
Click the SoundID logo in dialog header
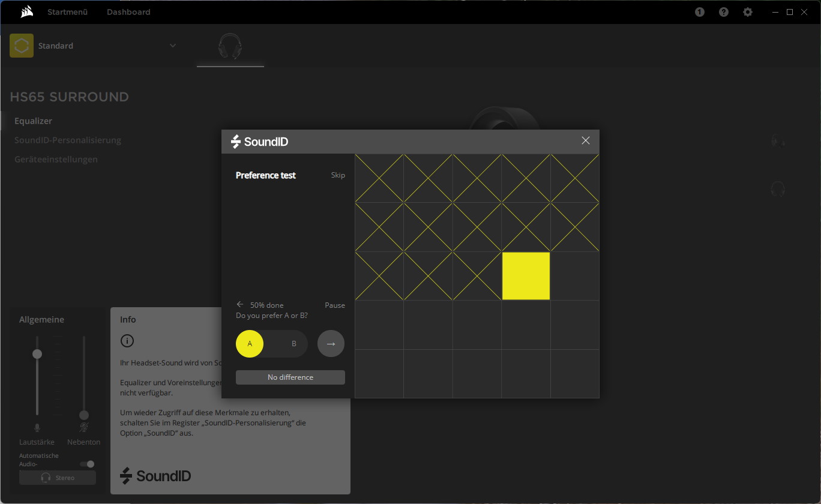tap(260, 142)
